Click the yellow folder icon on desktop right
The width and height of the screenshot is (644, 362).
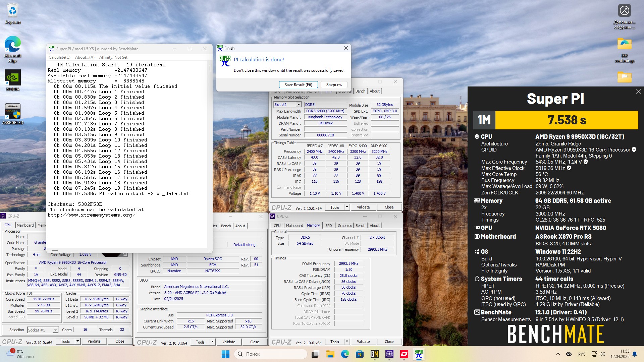pos(624,77)
